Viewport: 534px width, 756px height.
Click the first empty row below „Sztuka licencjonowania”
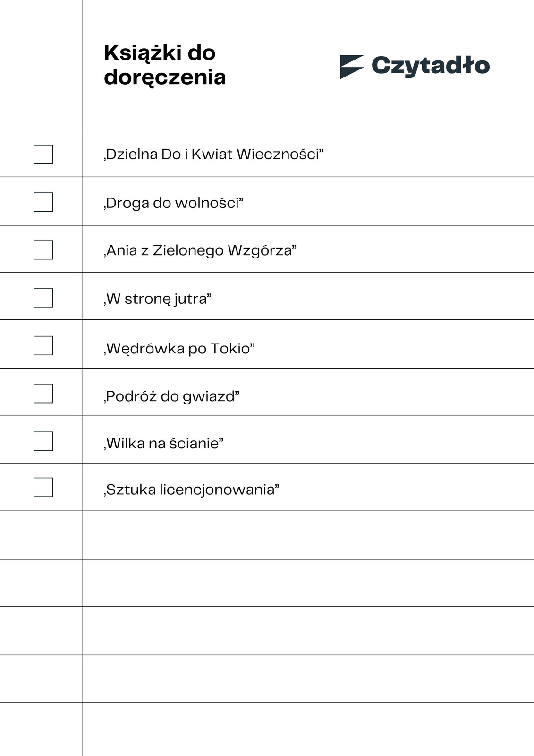tap(267, 535)
